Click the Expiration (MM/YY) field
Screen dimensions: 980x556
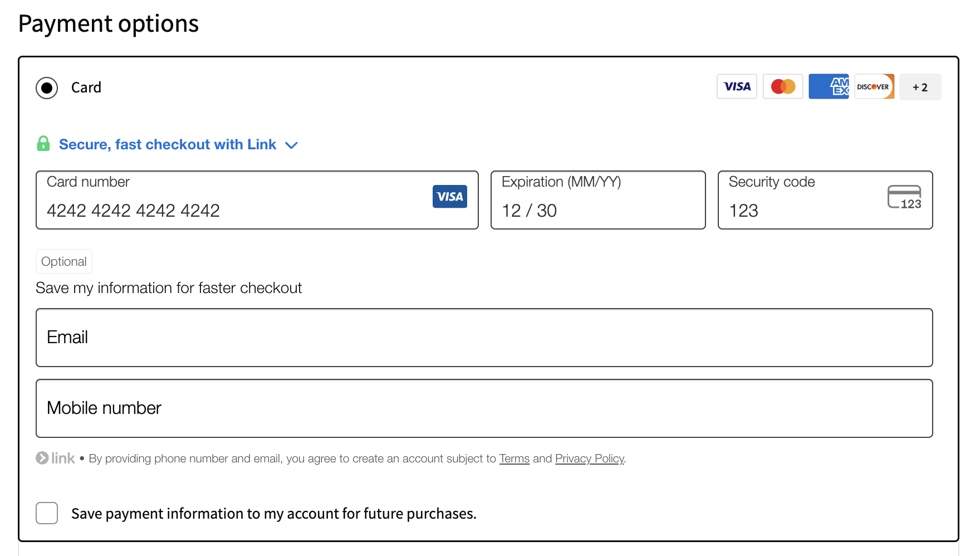(x=597, y=210)
